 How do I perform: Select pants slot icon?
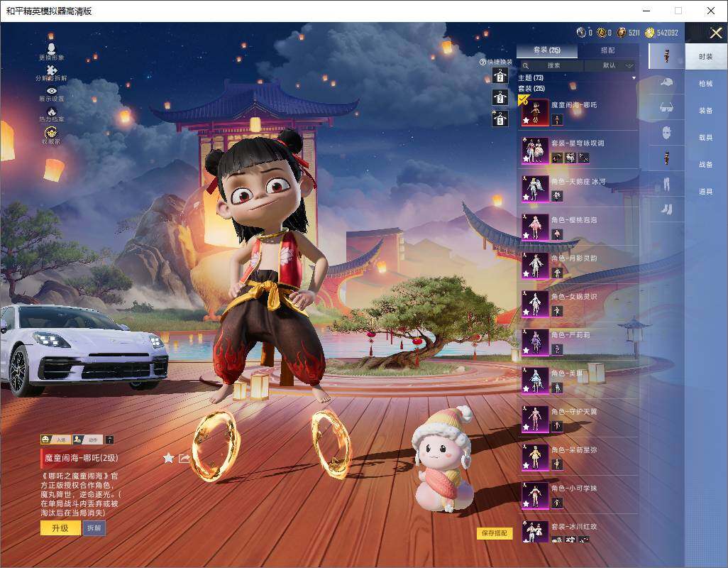click(x=666, y=184)
